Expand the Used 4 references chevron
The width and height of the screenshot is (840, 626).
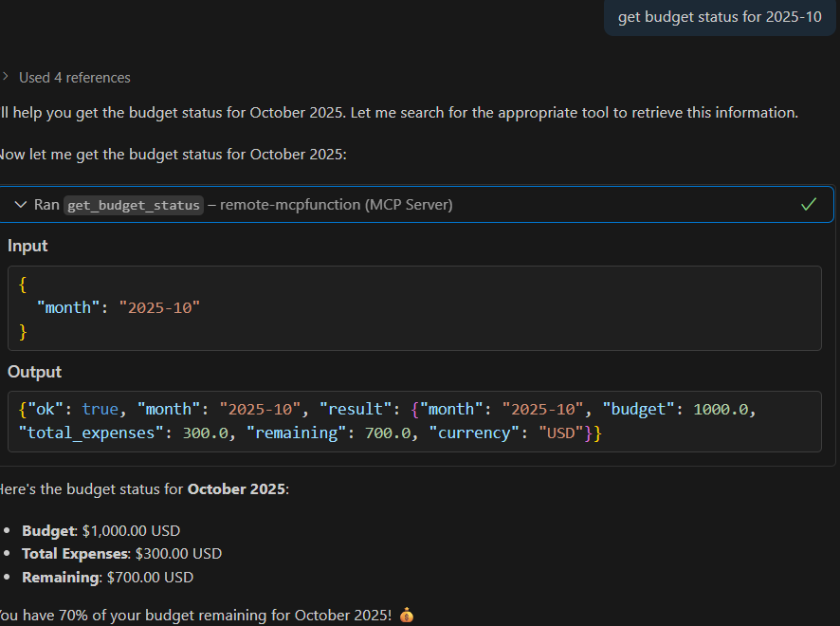click(x=6, y=78)
